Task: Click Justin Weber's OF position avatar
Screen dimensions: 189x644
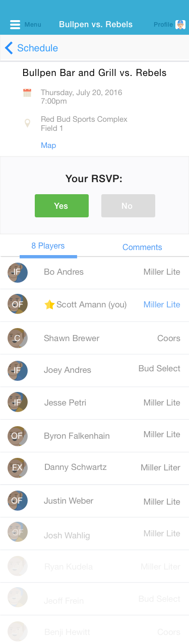Action: point(18,501)
